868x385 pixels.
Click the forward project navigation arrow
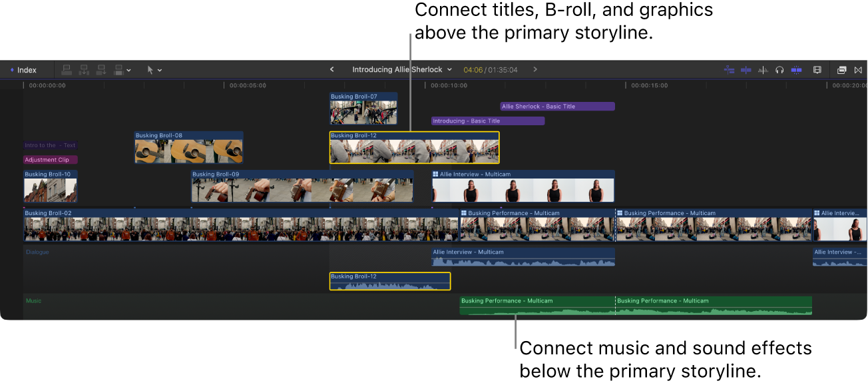click(535, 69)
